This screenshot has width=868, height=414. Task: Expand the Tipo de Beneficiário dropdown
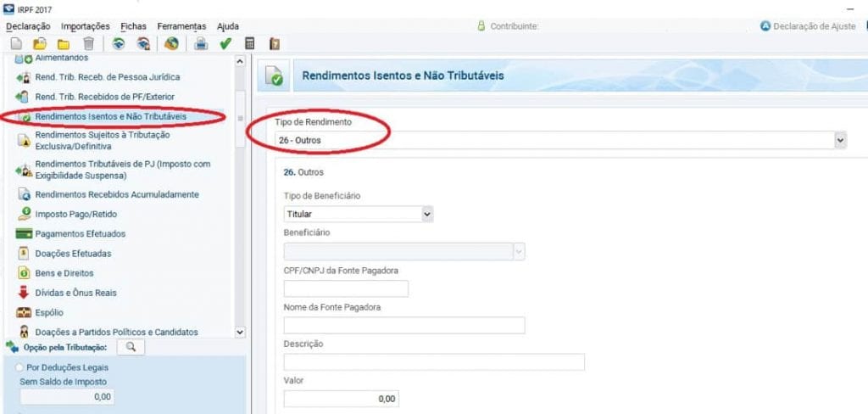tap(426, 215)
